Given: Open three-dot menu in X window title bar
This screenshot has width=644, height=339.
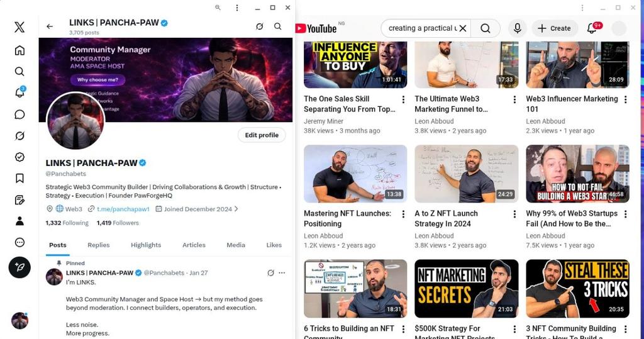Looking at the screenshot, I should point(237,8).
